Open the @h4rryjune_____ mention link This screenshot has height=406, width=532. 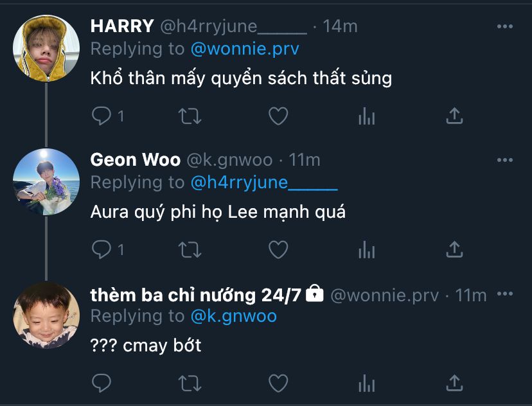[x=264, y=182]
